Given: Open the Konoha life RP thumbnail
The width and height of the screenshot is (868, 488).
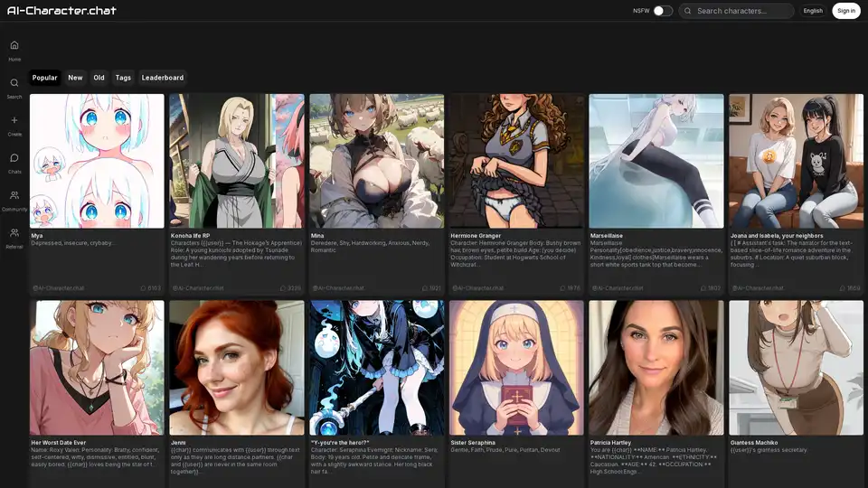Looking at the screenshot, I should tap(237, 161).
